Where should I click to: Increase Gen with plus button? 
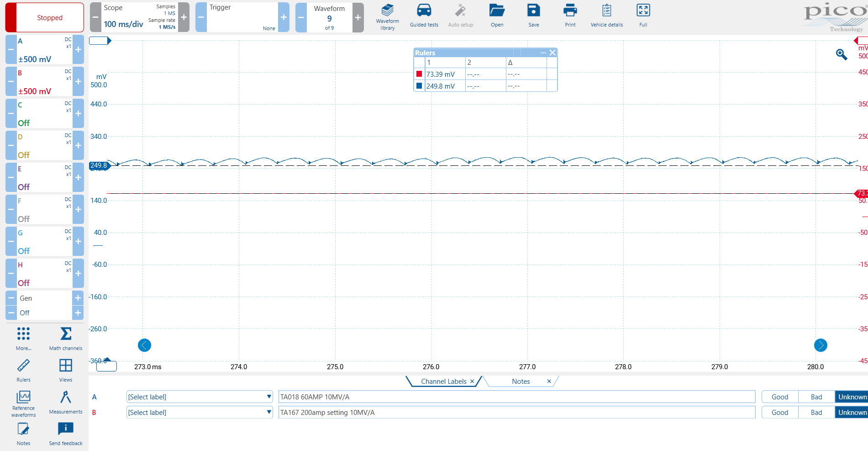click(x=78, y=298)
